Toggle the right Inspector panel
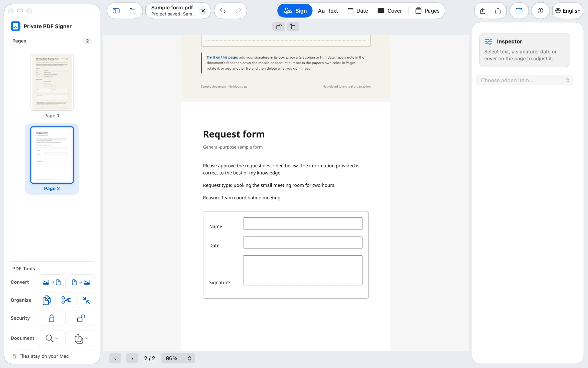Viewport: 588px width, 368px height. [x=519, y=11]
